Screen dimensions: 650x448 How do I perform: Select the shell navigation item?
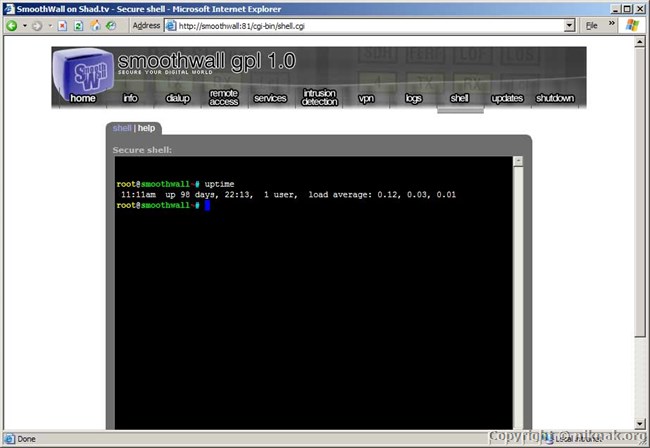pos(459,98)
